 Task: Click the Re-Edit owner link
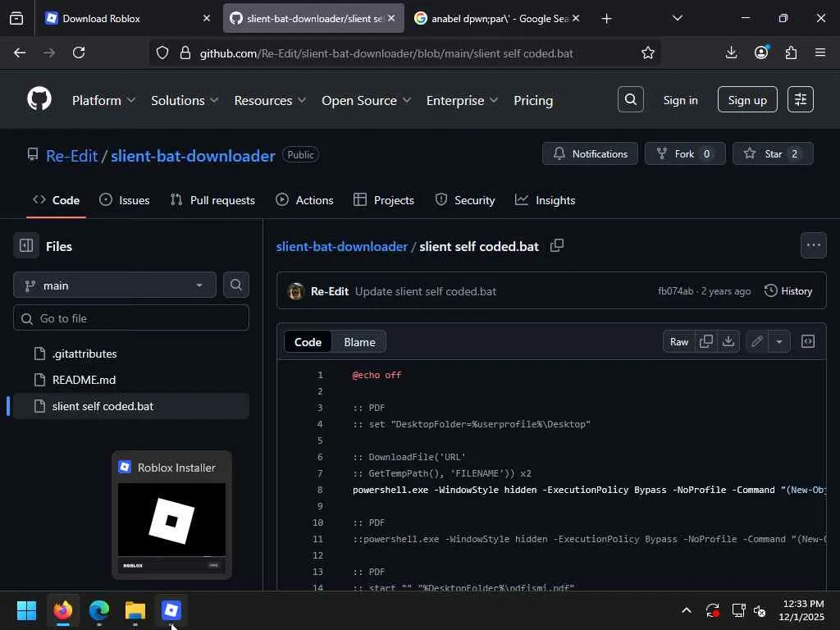[x=72, y=155]
